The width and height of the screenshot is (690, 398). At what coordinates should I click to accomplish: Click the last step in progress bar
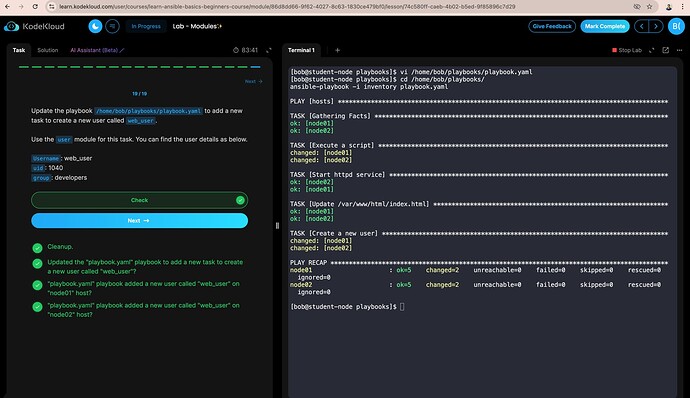pos(256,67)
